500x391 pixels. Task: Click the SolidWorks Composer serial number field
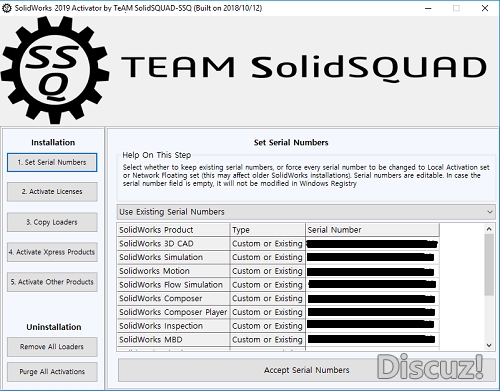(372, 298)
